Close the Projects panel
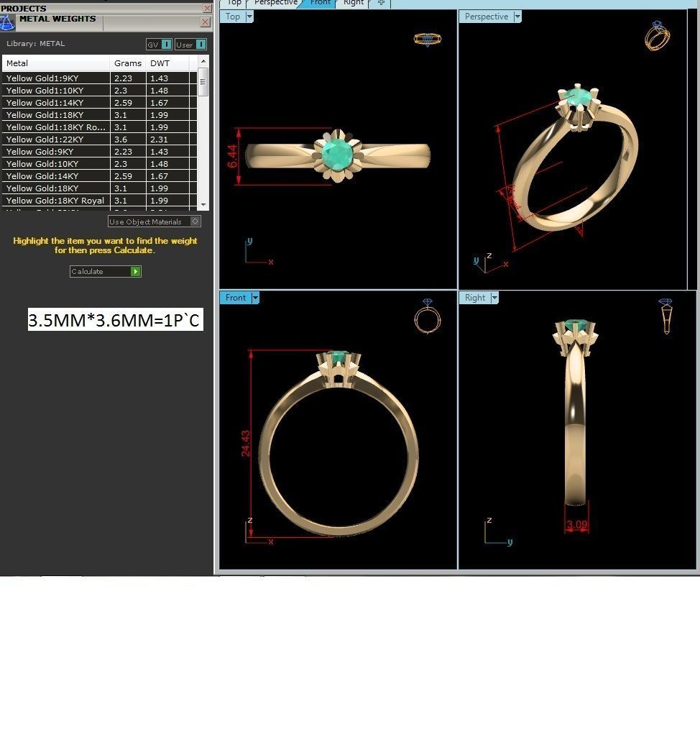 (x=207, y=8)
